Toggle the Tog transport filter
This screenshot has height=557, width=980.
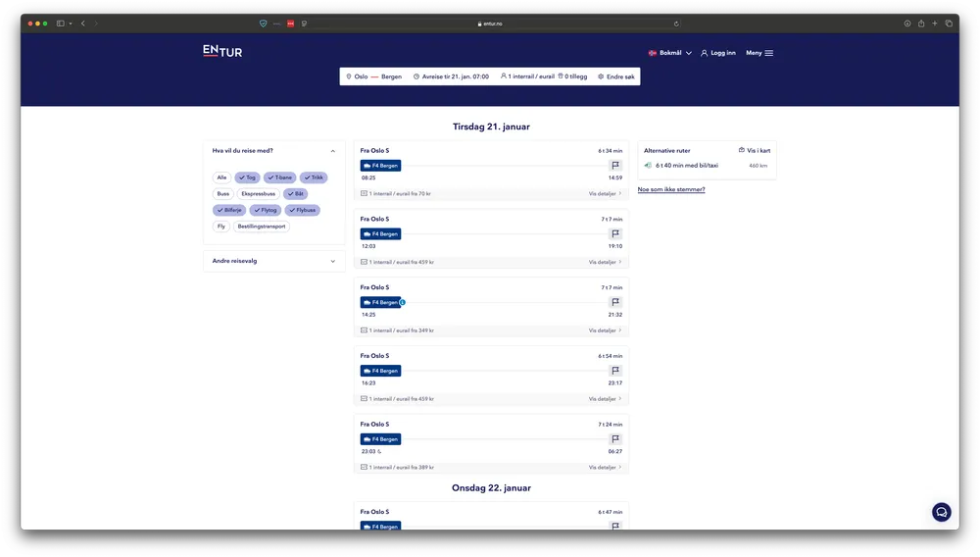[x=247, y=177]
